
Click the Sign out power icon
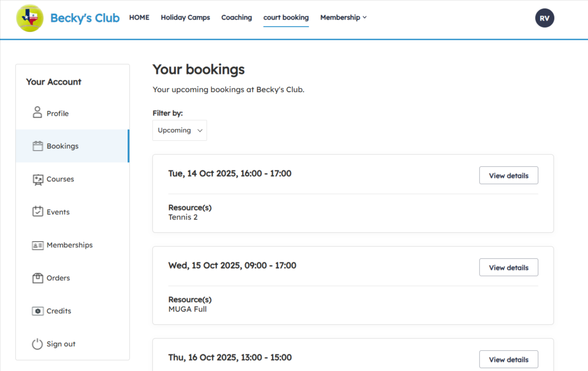(38, 344)
